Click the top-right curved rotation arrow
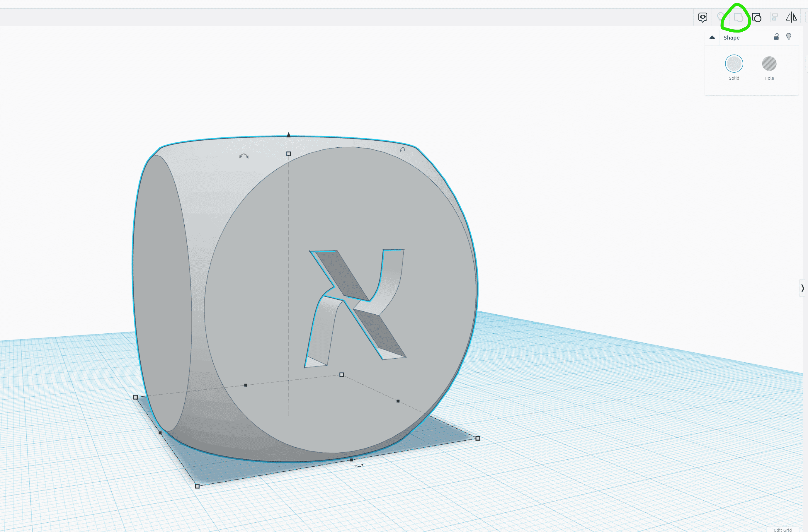This screenshot has height=532, width=808. tap(402, 149)
